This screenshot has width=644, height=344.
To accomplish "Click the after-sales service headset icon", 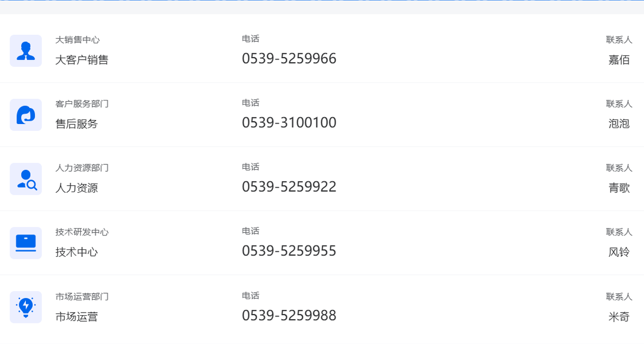I will [x=26, y=115].
